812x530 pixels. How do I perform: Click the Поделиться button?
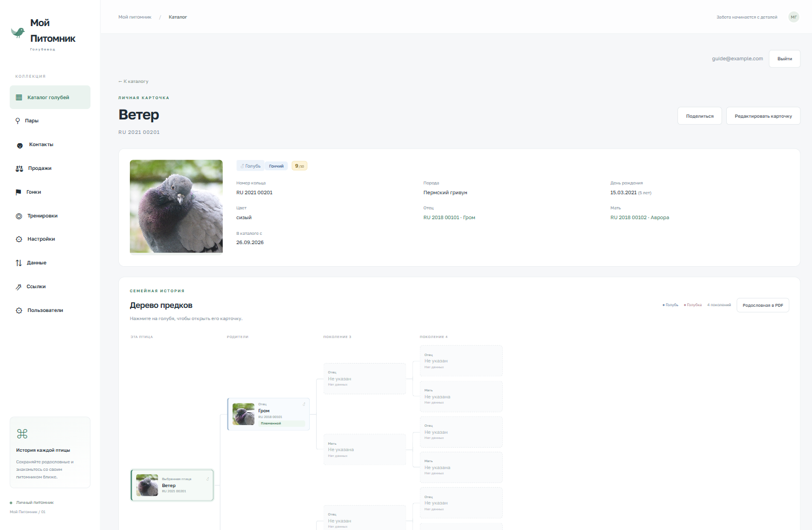[700, 116]
